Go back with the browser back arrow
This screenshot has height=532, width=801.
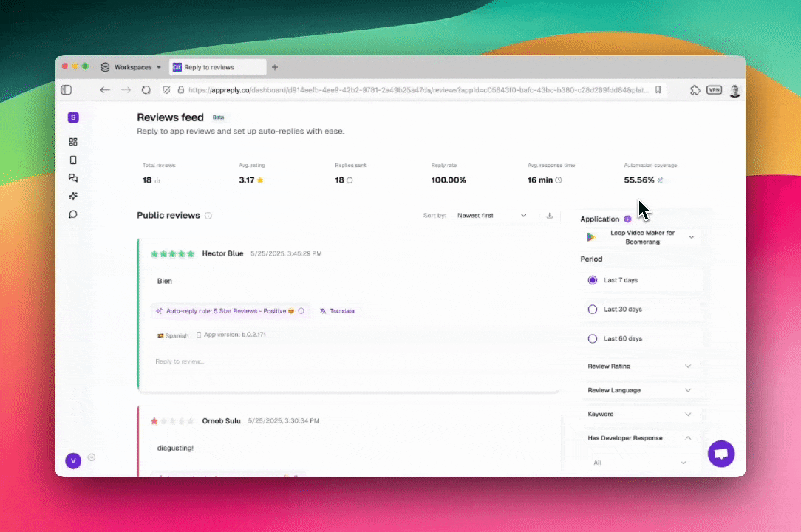tap(105, 90)
